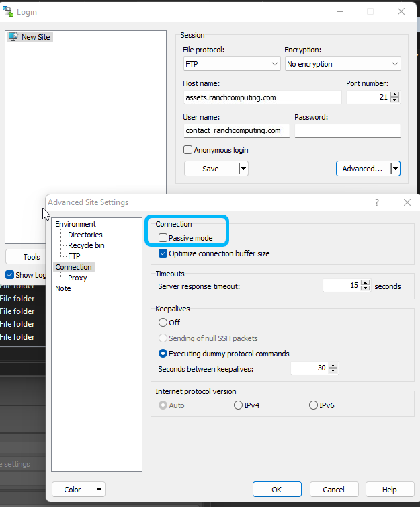Click the server response timeout value field
Image resolution: width=420 pixels, height=507 pixels.
tap(342, 286)
